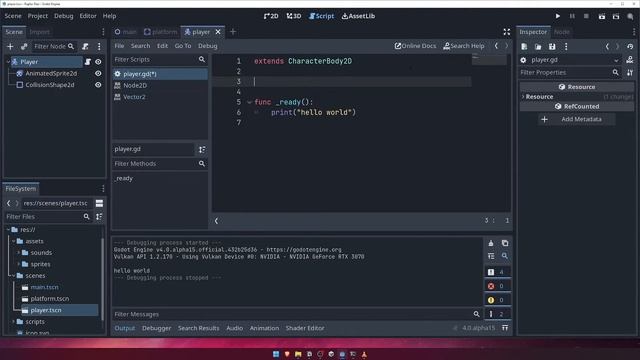Attach a script to the selected node
640x360 pixels.
click(x=85, y=47)
